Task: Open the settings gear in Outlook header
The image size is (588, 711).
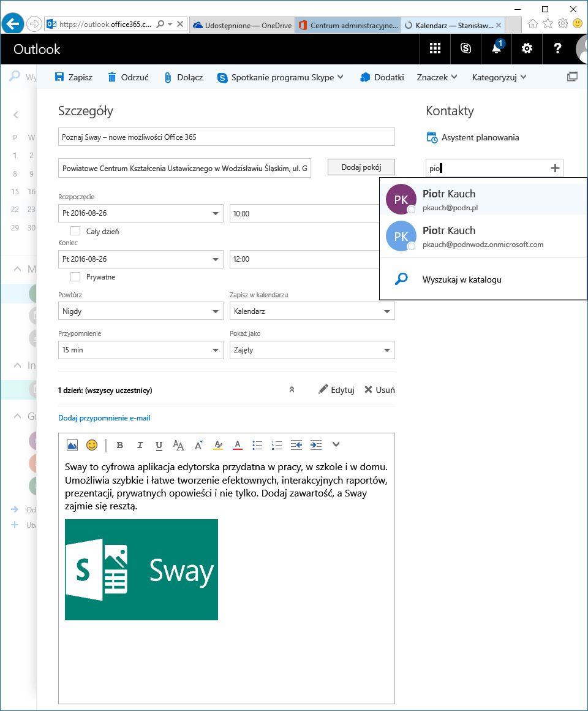Action: [x=526, y=49]
